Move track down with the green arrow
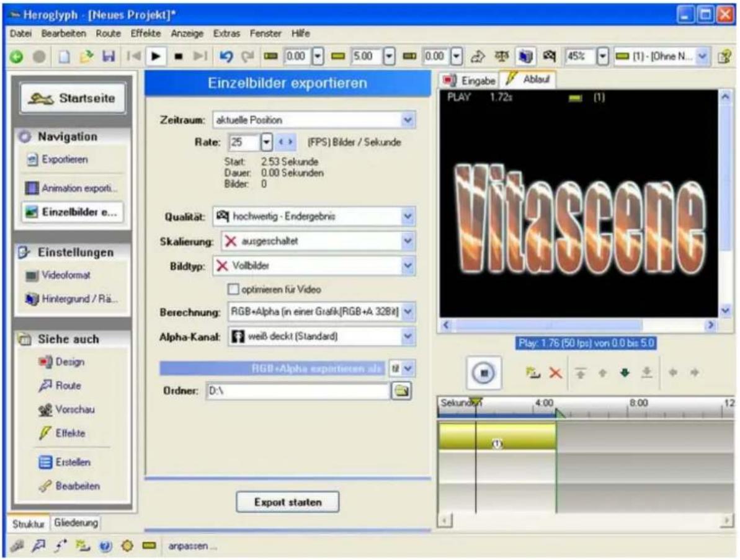The height and width of the screenshot is (560, 740). click(x=625, y=373)
